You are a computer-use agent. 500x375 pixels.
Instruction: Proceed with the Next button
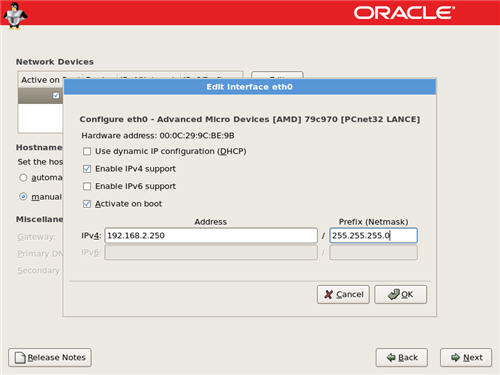coord(466,358)
